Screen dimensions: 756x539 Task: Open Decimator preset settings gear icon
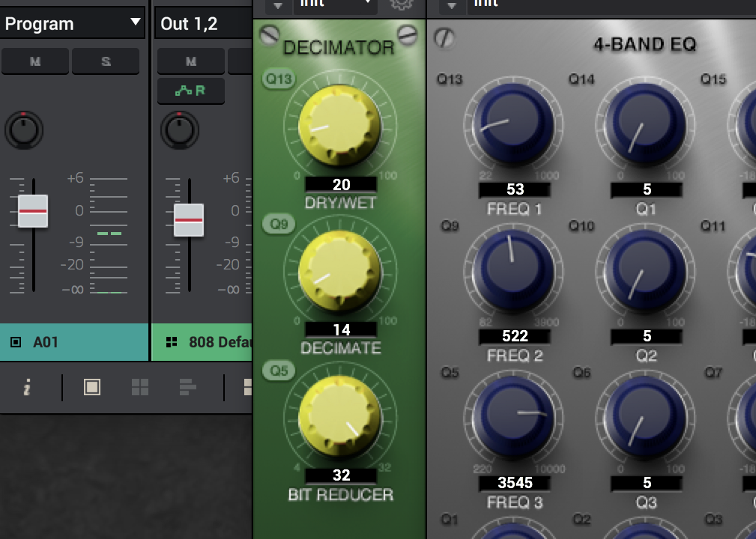pyautogui.click(x=402, y=4)
